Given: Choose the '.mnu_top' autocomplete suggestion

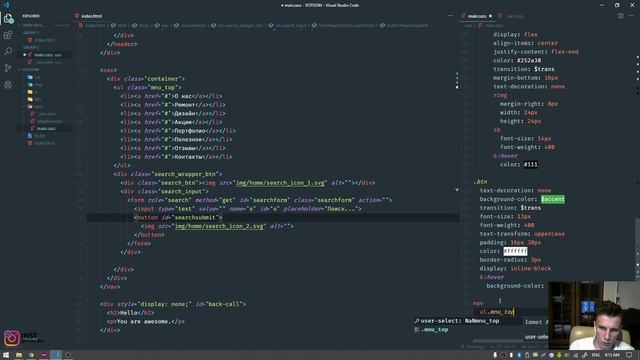Looking at the screenshot, I should click(468, 330).
